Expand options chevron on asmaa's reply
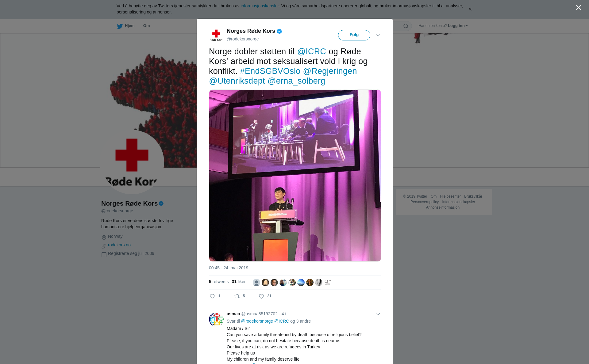Image resolution: width=589 pixels, height=364 pixels. (x=378, y=314)
